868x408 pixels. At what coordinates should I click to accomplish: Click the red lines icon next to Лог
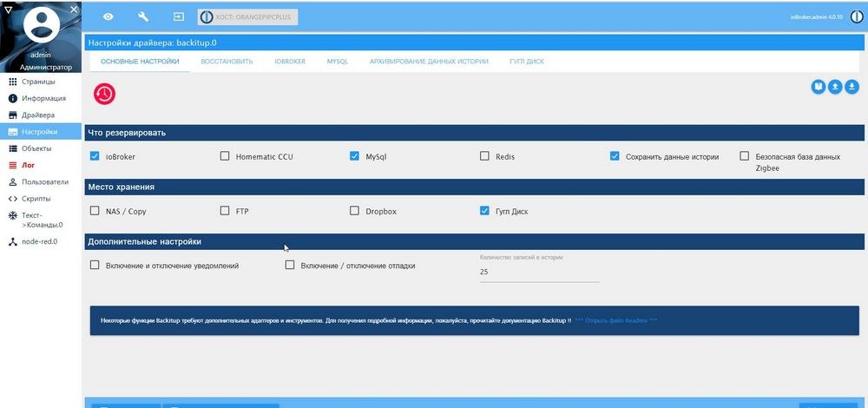[13, 165]
